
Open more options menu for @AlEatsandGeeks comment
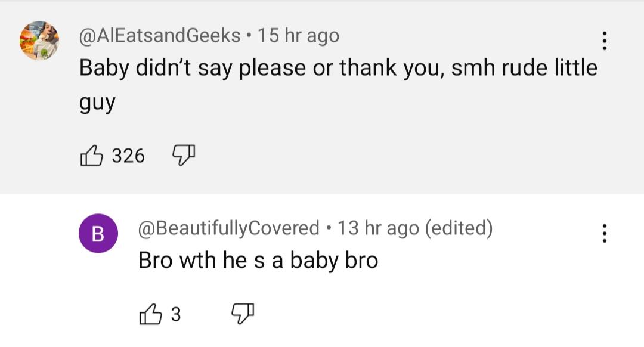pyautogui.click(x=604, y=41)
